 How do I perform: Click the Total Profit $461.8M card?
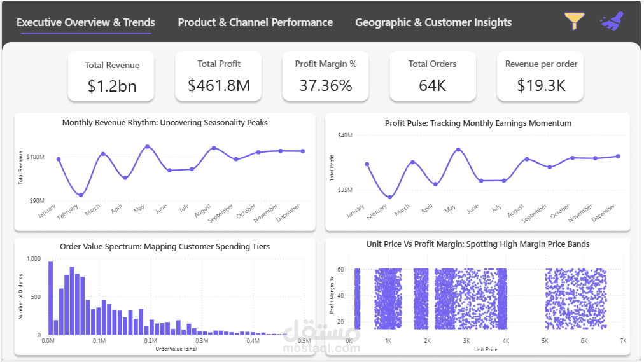[x=218, y=76]
